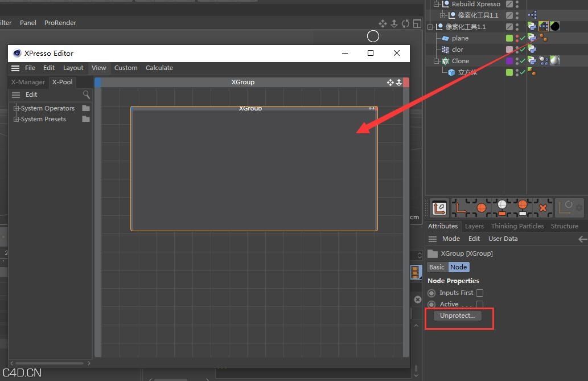588x381 pixels.
Task: Open the Calculate menu
Action: 159,68
